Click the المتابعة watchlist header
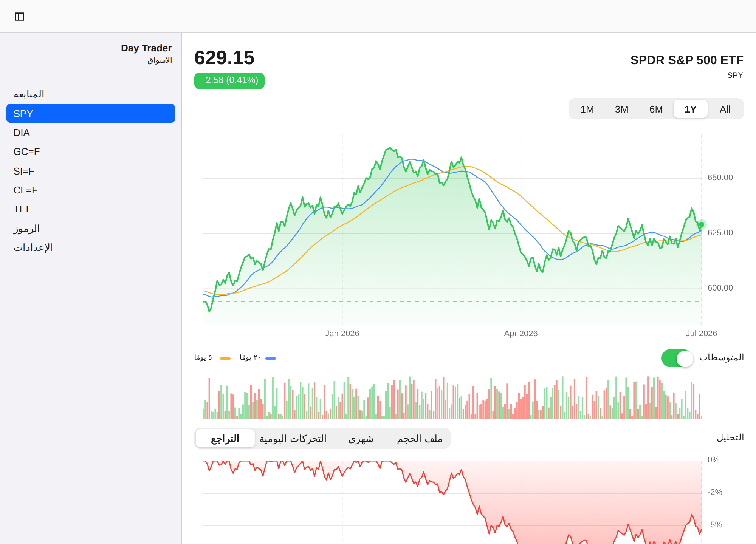 (29, 94)
